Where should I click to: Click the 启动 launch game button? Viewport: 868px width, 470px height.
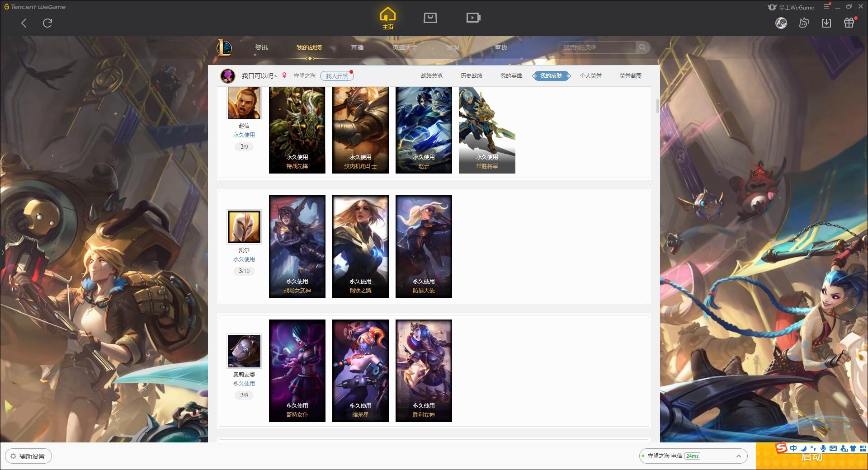point(812,456)
